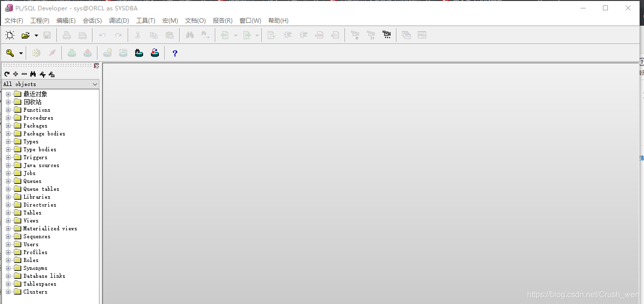Click the Find binoculars icon in main toolbar
Image resolution: width=644 pixels, height=304 pixels.
[x=190, y=35]
